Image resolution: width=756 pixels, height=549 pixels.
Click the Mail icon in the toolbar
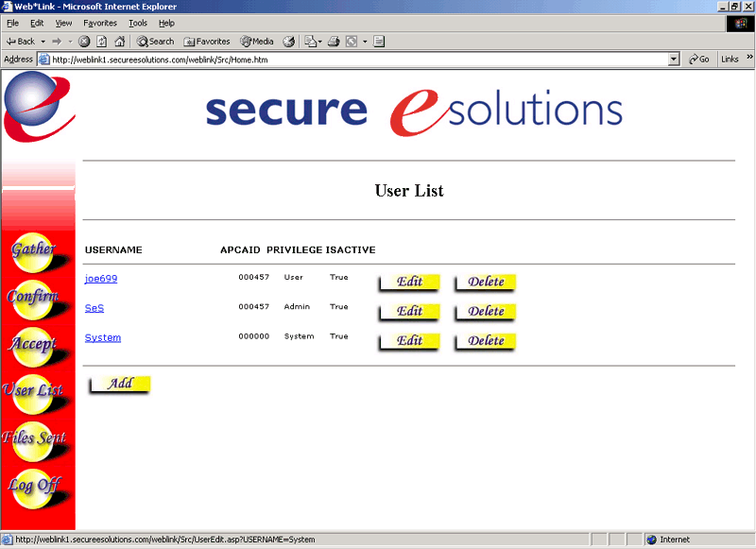pos(311,42)
